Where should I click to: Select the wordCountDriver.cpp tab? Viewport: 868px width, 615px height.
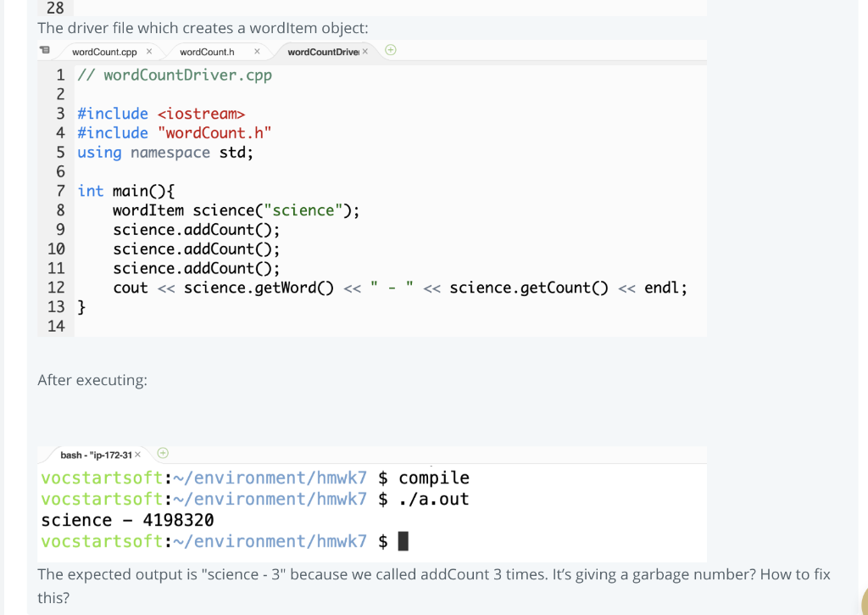[x=322, y=51]
